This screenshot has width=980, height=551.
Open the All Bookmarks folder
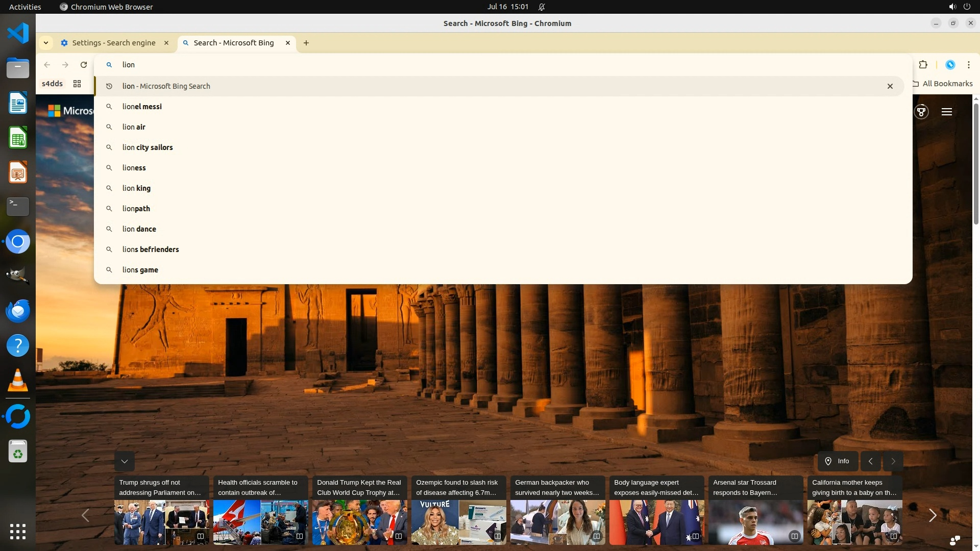click(x=943, y=84)
